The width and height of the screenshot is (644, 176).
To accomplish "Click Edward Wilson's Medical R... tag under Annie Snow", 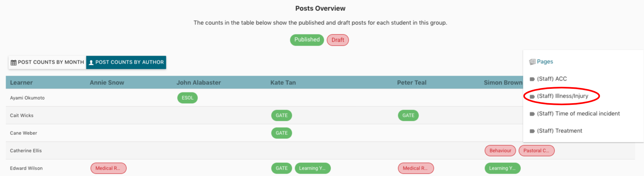I will click(x=108, y=168).
